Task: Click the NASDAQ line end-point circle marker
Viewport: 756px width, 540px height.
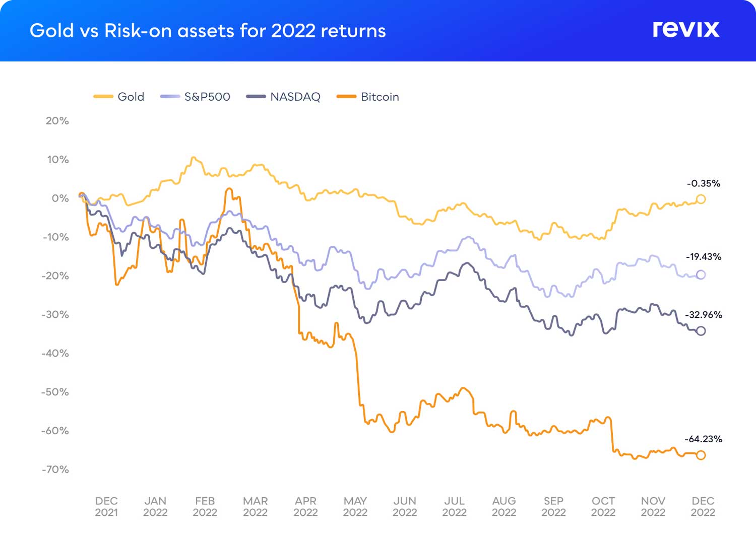Action: coord(701,331)
